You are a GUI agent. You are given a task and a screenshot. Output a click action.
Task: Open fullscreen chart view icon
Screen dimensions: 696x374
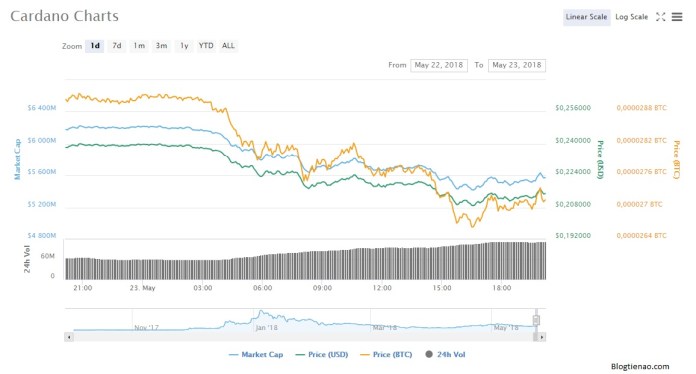660,17
